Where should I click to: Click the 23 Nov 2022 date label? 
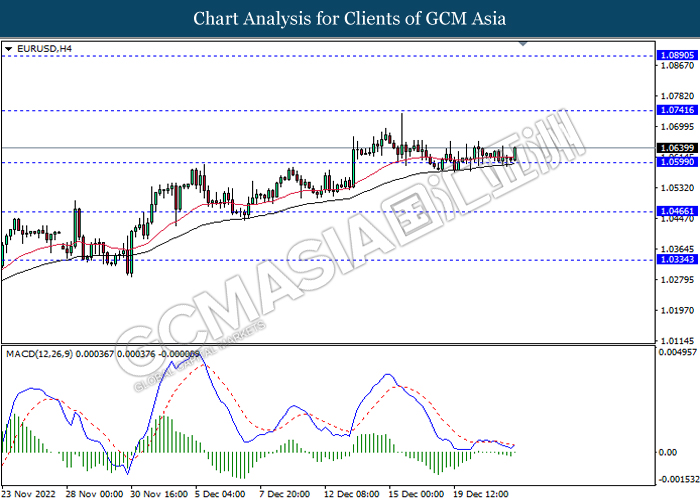pyautogui.click(x=29, y=494)
